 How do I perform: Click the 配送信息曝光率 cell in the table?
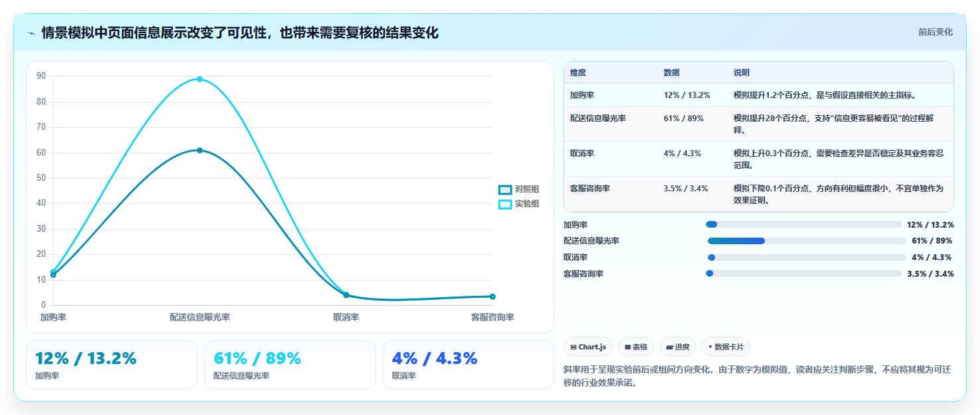tap(598, 118)
